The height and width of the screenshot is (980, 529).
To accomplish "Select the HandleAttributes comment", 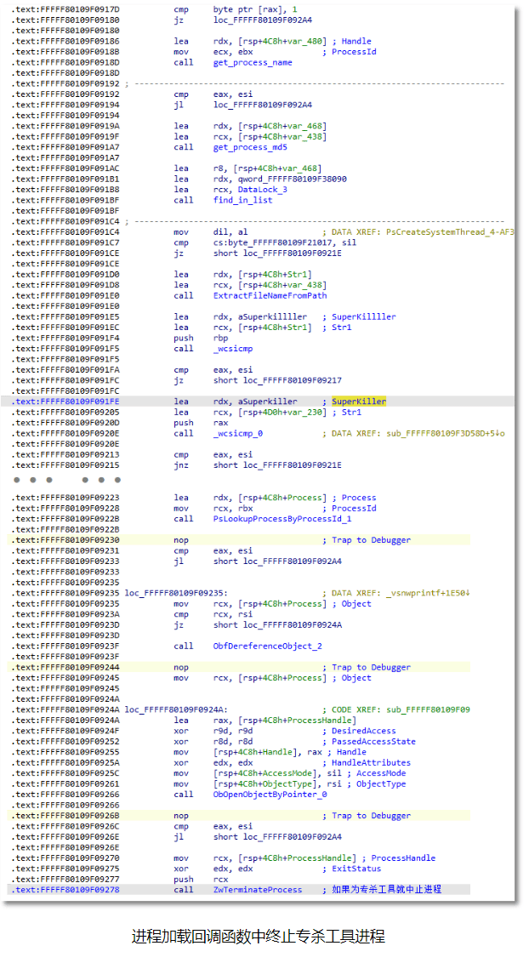I will coord(371,763).
